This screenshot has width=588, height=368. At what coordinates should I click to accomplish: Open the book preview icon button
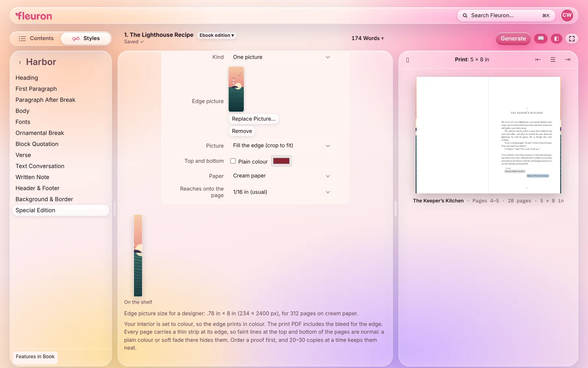tap(541, 38)
